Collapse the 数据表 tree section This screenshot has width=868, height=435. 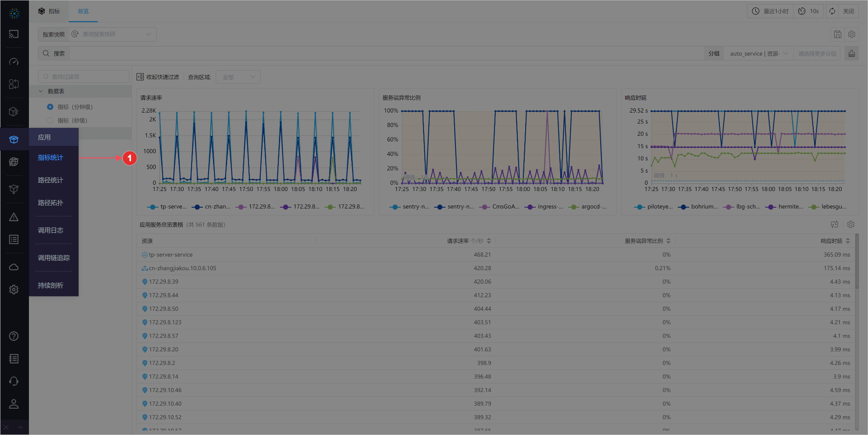(41, 91)
